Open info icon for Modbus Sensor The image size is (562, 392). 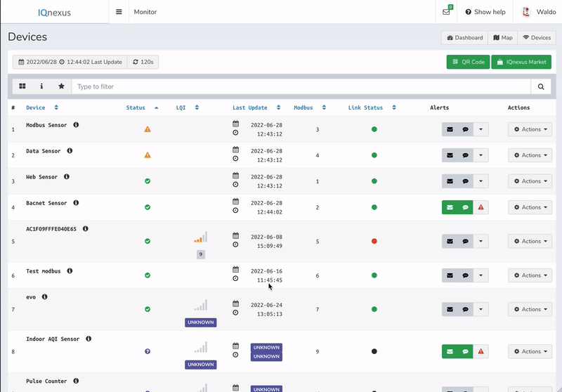coord(76,124)
